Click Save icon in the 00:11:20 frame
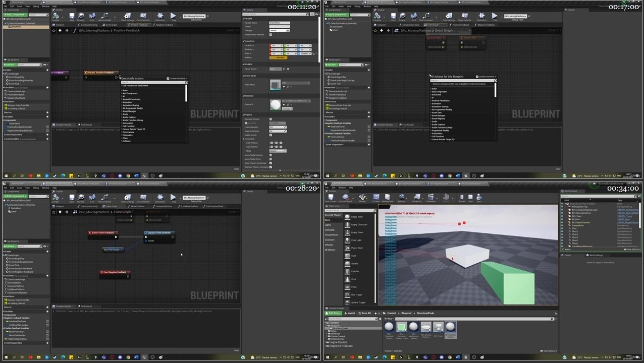Image resolution: width=644 pixels, height=363 pixels. tap(72, 17)
